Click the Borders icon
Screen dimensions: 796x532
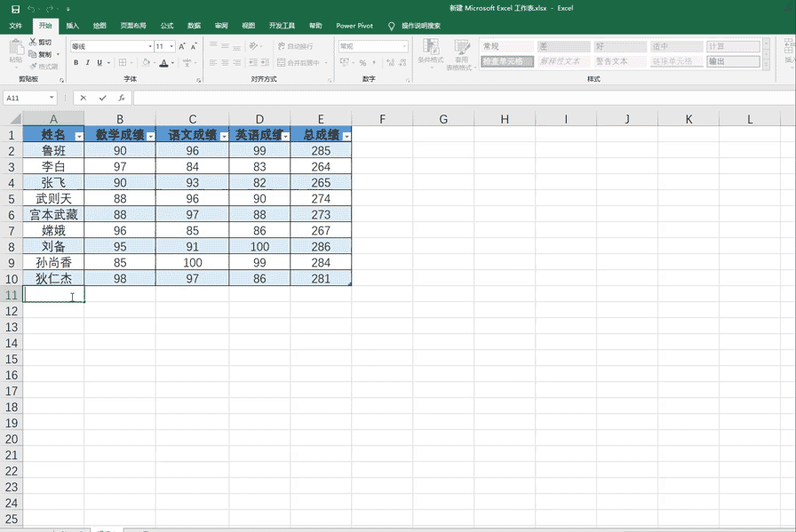point(123,62)
